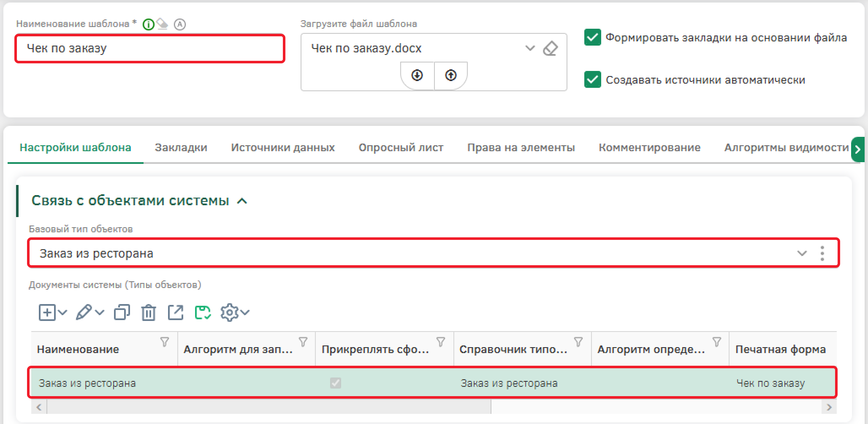Toggle Создавать источники автоматически checkbox

pyautogui.click(x=592, y=80)
